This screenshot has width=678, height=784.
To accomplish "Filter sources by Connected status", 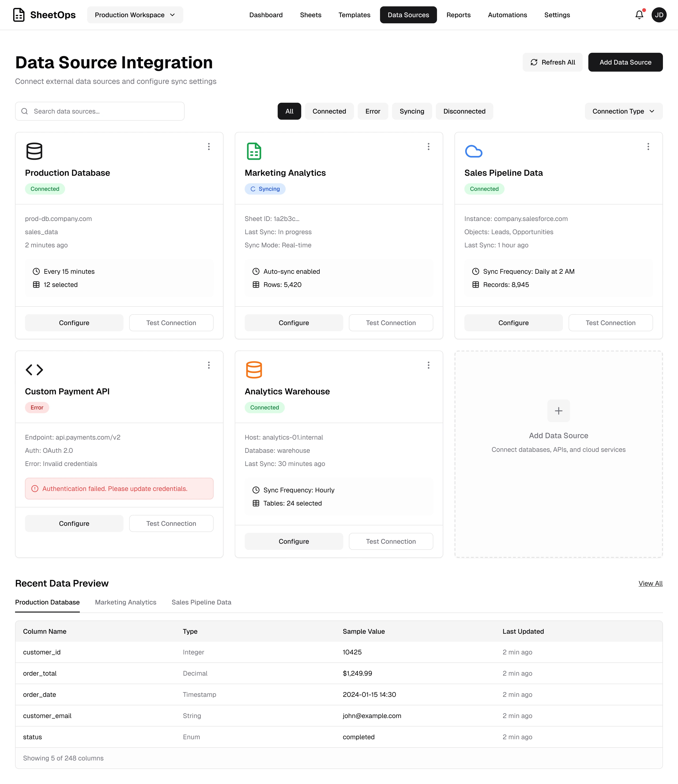I will pyautogui.click(x=329, y=111).
